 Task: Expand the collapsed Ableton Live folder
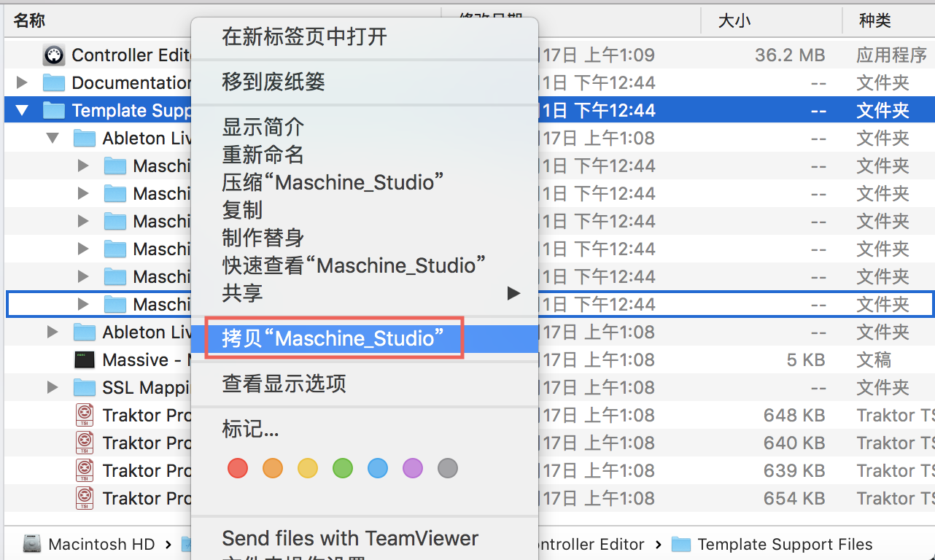[x=53, y=332]
